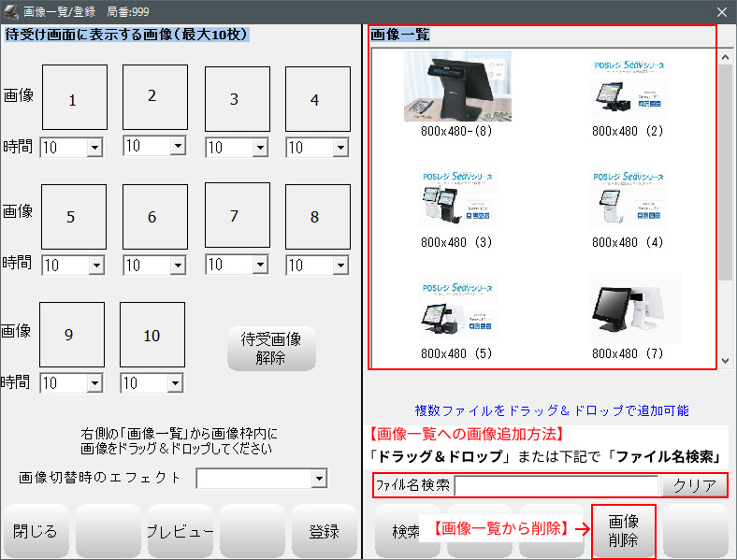The image size is (737, 560).
Task: Click the 画像削除 button
Action: 623,531
